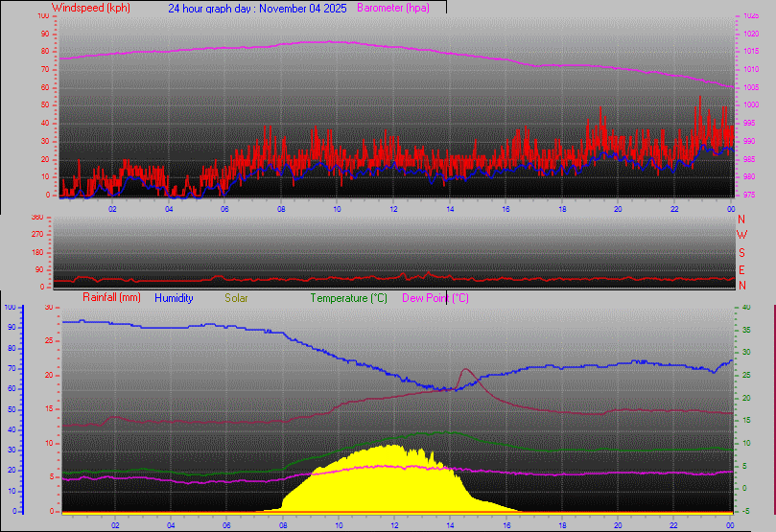Select the green 'Temperature (°C)' legend label
776x532 pixels.
[x=348, y=298]
